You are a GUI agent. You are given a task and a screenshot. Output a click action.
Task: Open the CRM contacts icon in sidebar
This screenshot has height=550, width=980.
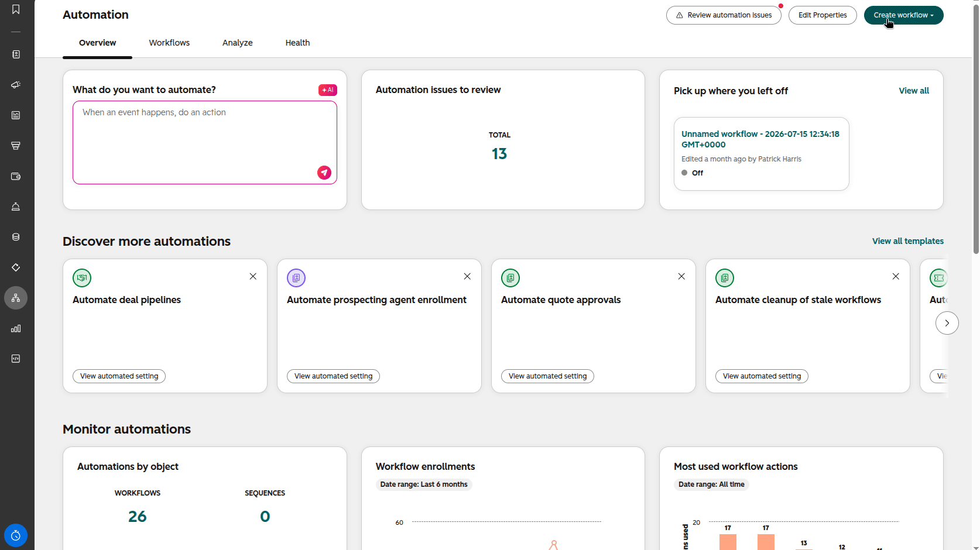[16, 54]
